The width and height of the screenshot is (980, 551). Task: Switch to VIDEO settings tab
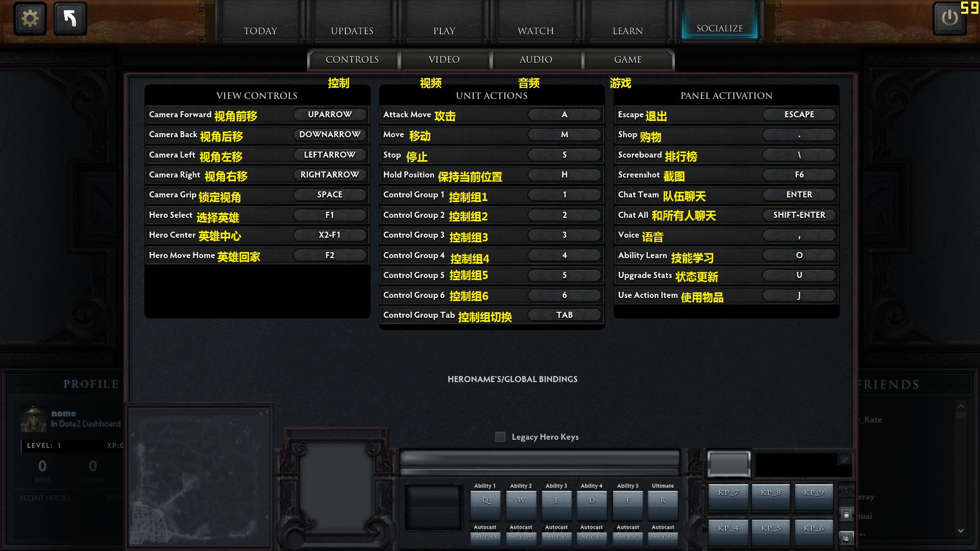coord(444,60)
